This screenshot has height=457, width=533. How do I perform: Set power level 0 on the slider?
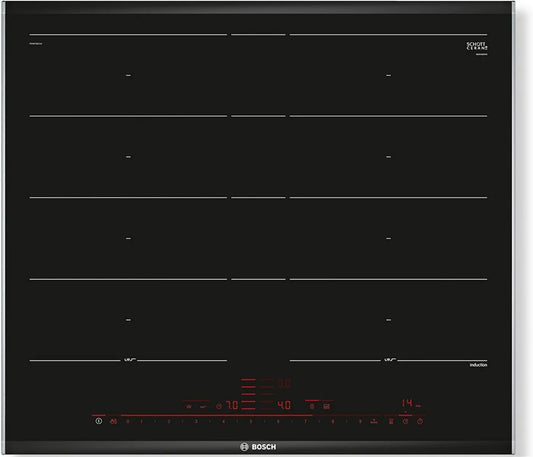point(128,422)
